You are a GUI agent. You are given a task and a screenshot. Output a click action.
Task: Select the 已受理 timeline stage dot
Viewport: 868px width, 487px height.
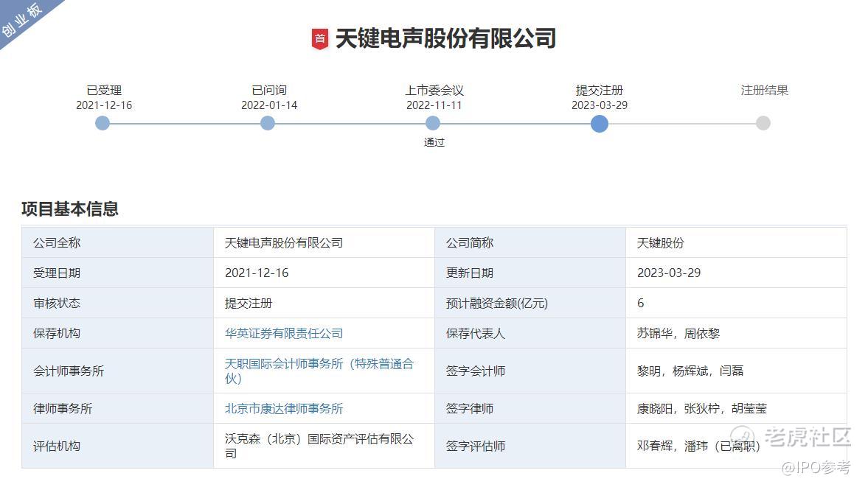(x=103, y=123)
